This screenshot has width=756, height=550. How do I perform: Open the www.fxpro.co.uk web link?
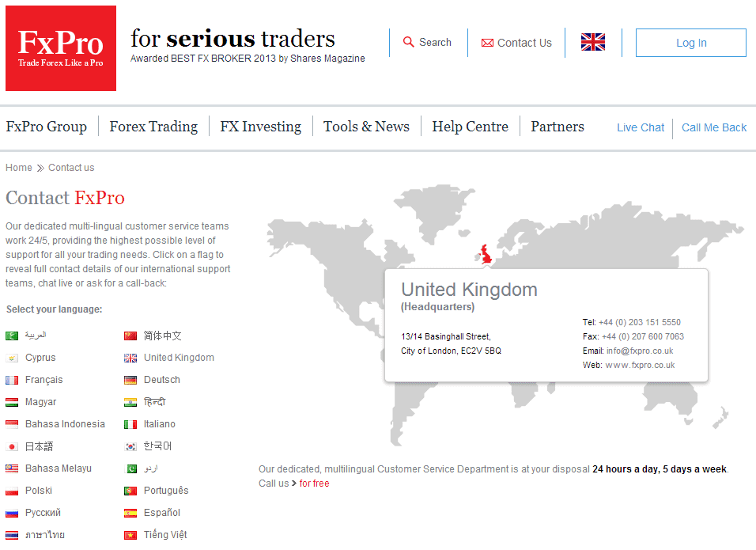[640, 366]
